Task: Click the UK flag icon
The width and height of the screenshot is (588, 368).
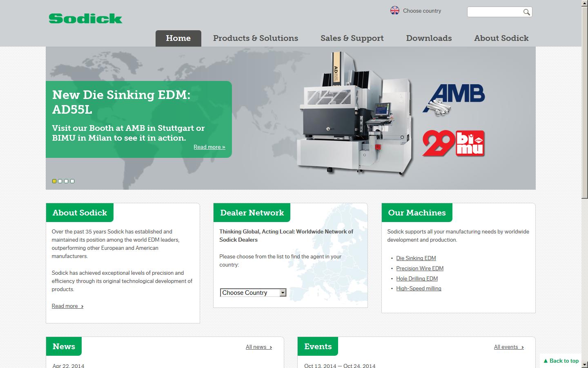Action: [x=394, y=11]
